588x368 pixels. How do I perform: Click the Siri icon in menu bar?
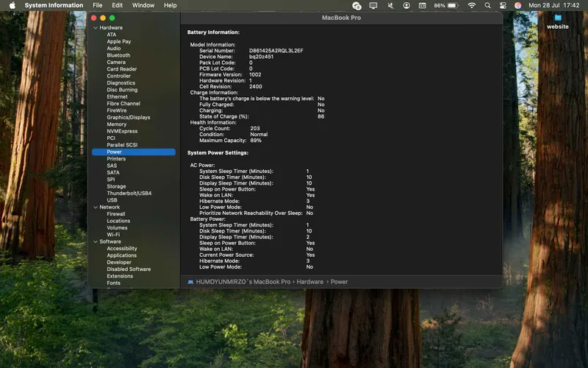[518, 5]
